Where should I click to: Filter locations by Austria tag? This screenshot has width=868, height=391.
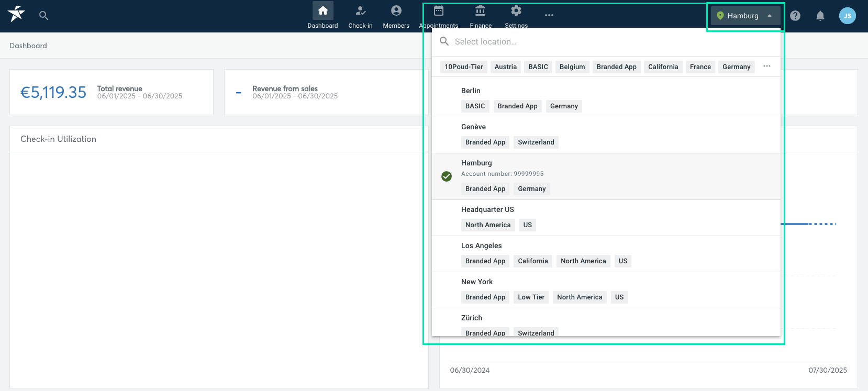pos(506,67)
